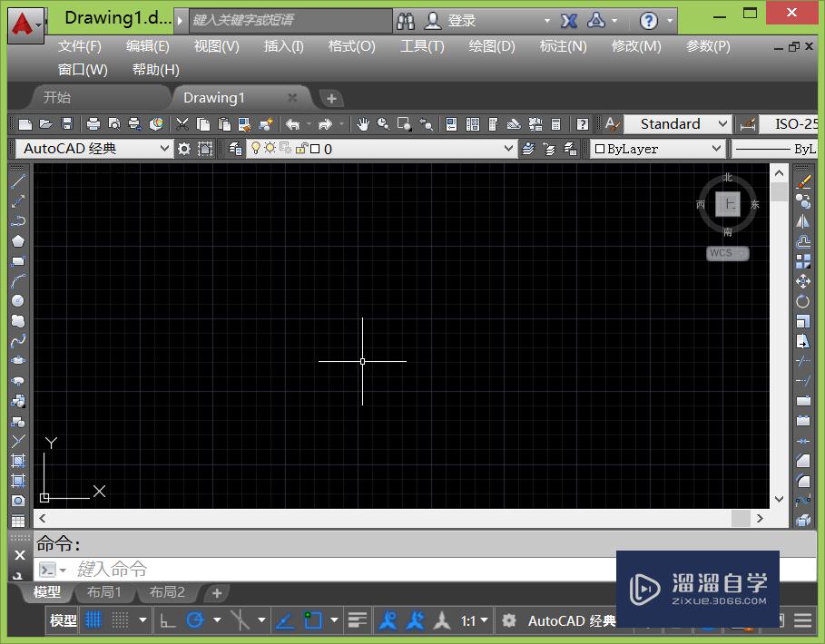Image resolution: width=825 pixels, height=644 pixels.
Task: Select the Line drawing tool
Action: point(17,181)
